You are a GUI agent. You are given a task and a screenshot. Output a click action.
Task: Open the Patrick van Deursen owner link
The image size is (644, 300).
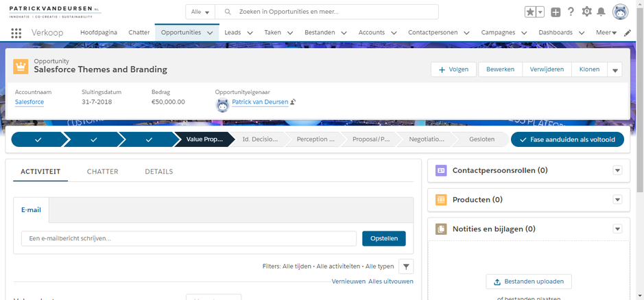coord(260,102)
